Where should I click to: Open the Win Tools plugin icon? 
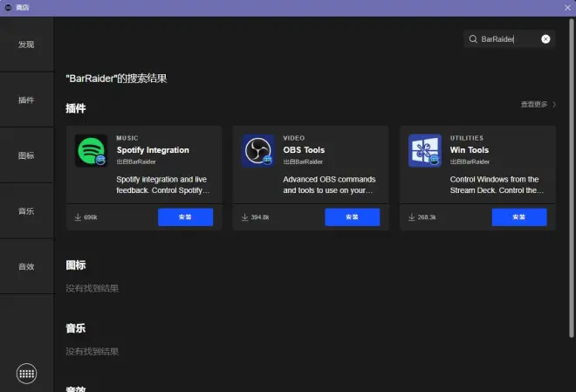425,151
